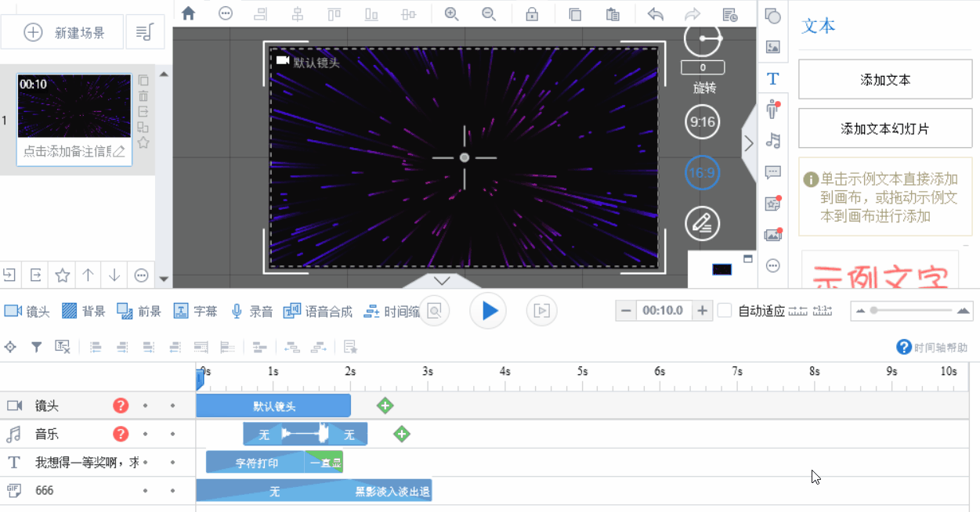The image size is (980, 512).
Task: Switch to the 背景 tab
Action: 83,311
